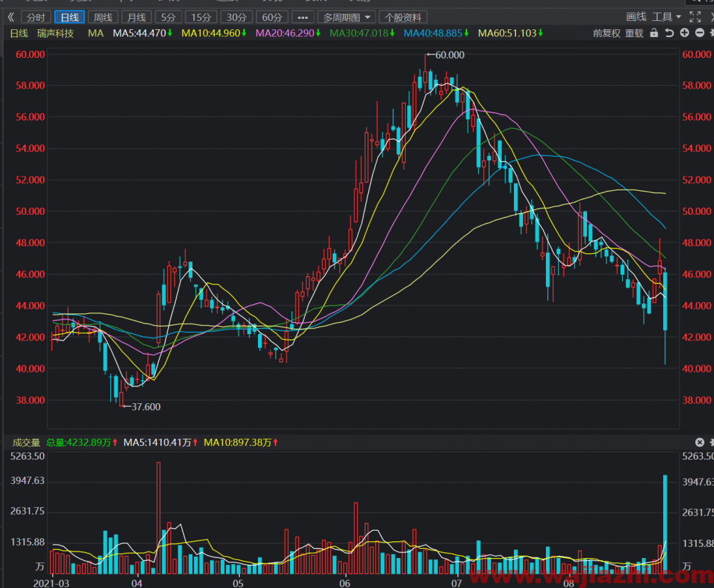The image size is (714, 588).
Task: Click the 60.000 high price marker
Action: pos(446,55)
